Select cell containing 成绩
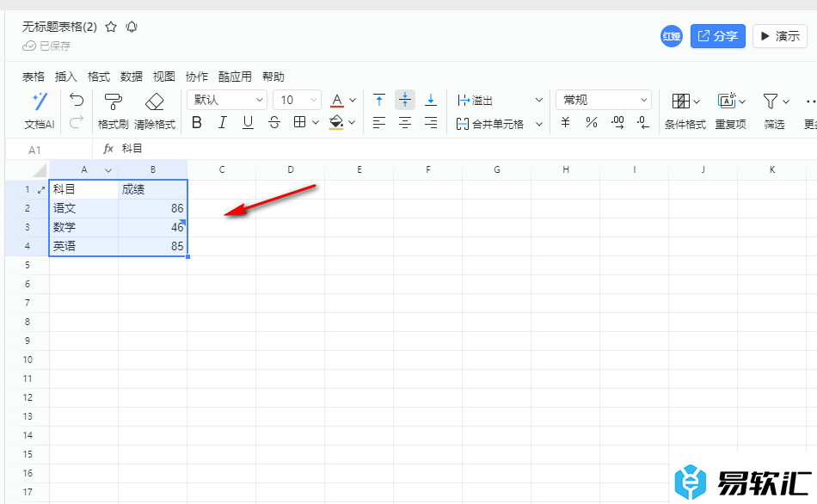The image size is (817, 504). (x=153, y=189)
